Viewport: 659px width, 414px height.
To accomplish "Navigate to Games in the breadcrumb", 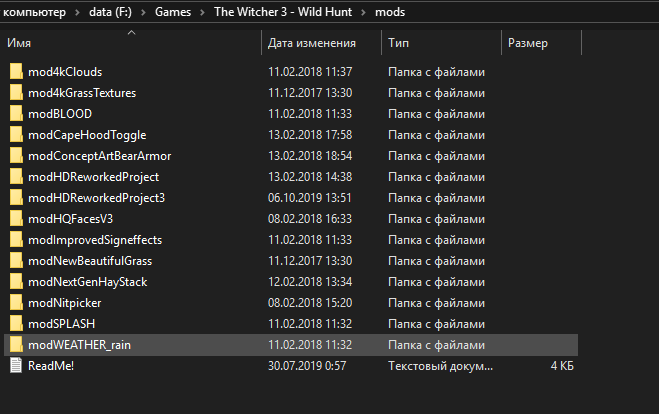I will pyautogui.click(x=173, y=12).
